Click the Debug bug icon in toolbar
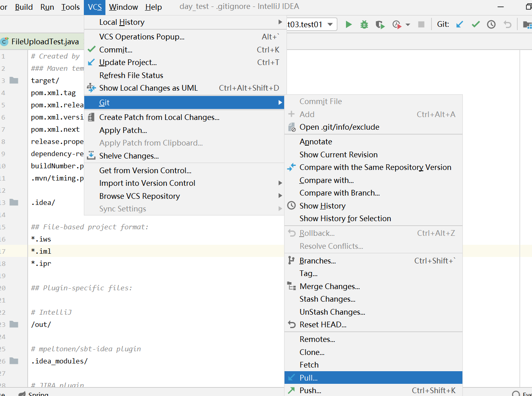 [x=364, y=24]
